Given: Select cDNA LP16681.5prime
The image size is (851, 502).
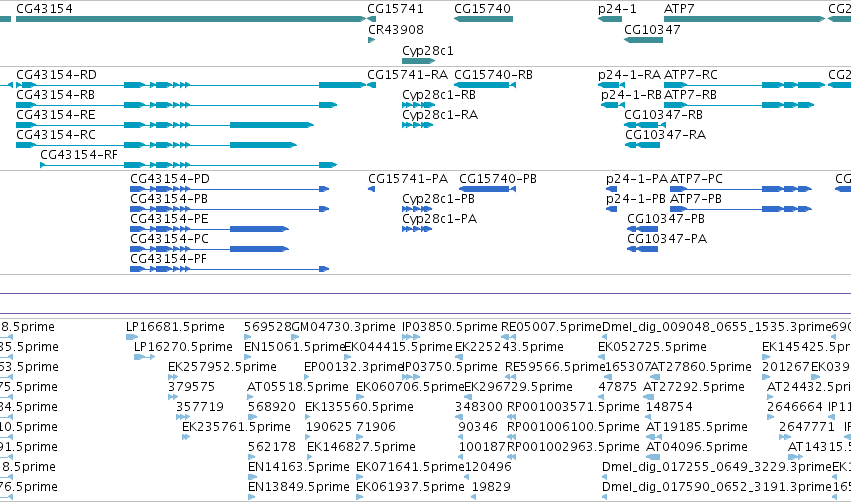Looking at the screenshot, I should pyautogui.click(x=132, y=337).
